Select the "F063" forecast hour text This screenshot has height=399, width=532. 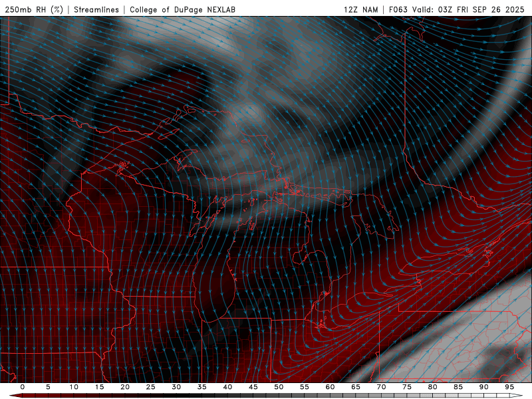[x=398, y=9]
